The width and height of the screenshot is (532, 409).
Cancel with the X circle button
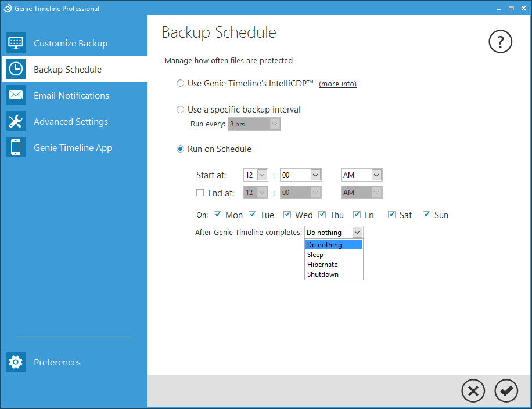(473, 391)
